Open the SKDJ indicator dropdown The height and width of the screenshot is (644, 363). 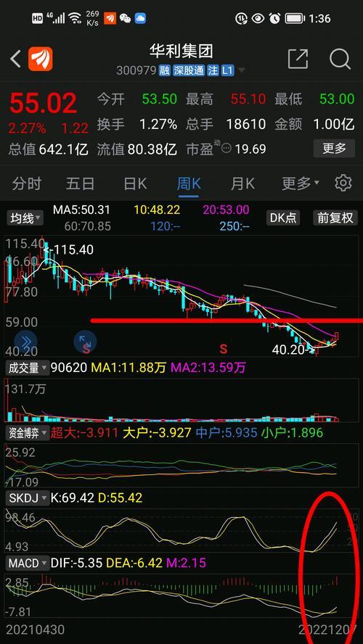click(x=27, y=498)
